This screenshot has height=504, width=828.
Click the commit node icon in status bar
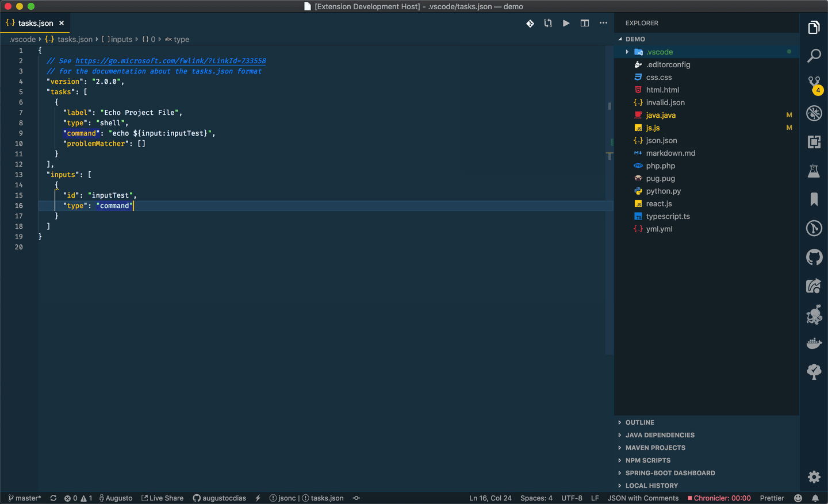tap(356, 498)
